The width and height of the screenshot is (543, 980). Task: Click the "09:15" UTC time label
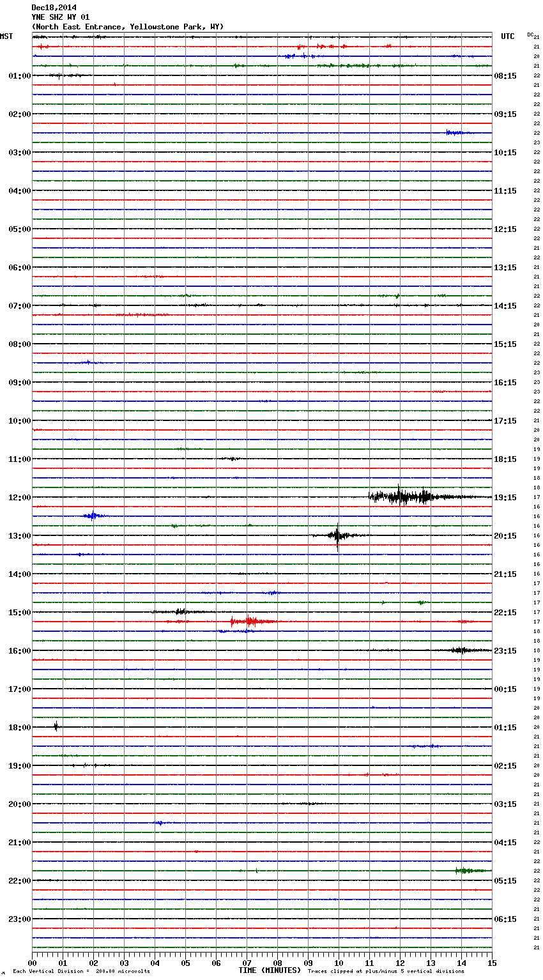pyautogui.click(x=505, y=114)
